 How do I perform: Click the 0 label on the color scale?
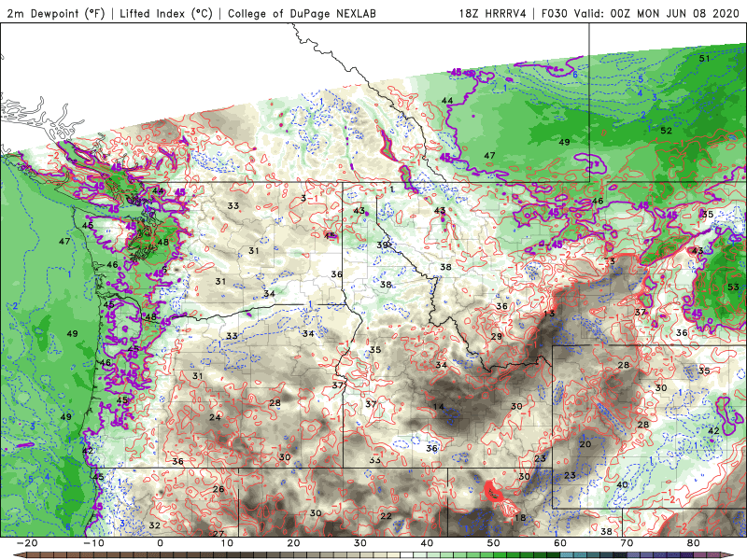pyautogui.click(x=160, y=543)
